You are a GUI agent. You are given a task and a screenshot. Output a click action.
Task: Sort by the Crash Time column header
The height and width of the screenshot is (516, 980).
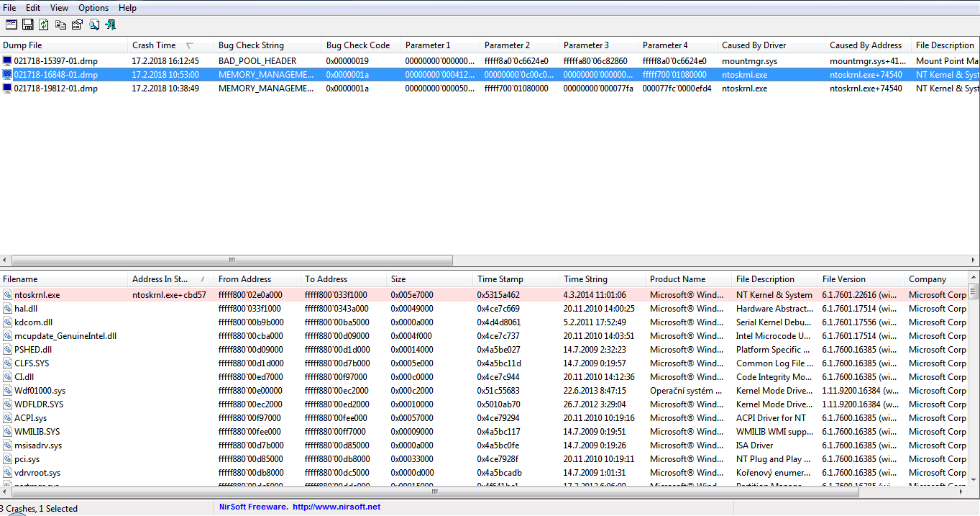pos(154,45)
